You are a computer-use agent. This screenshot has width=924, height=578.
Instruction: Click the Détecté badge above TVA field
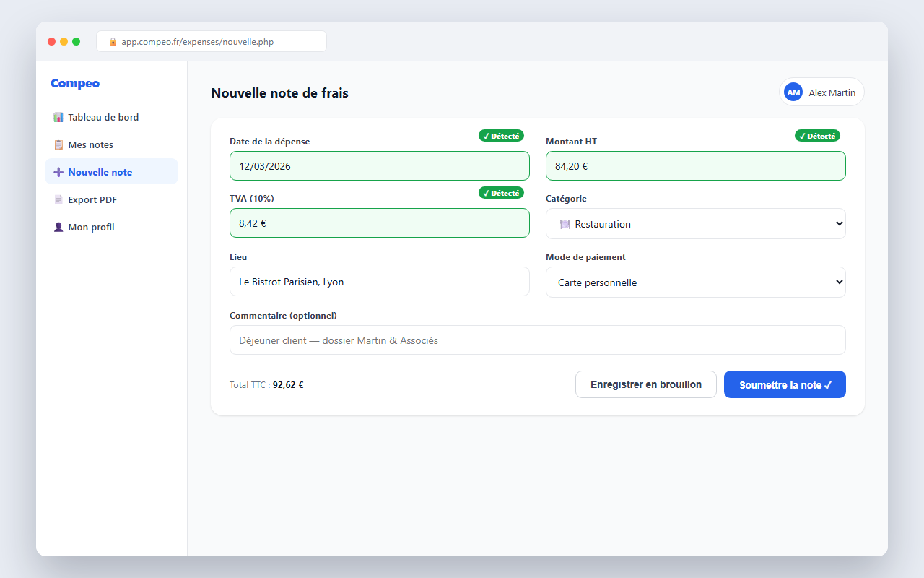501,193
